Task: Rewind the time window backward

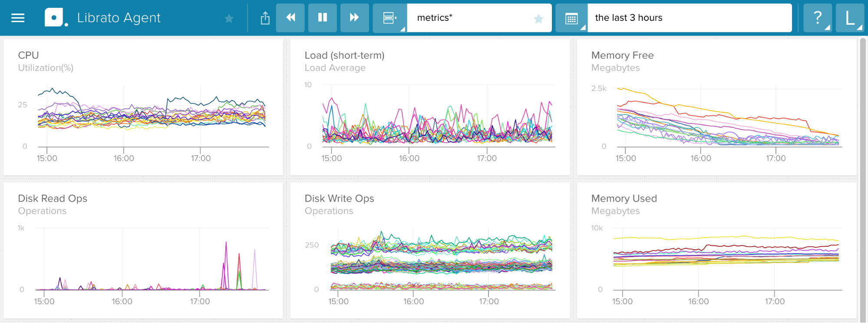Action: tap(290, 18)
